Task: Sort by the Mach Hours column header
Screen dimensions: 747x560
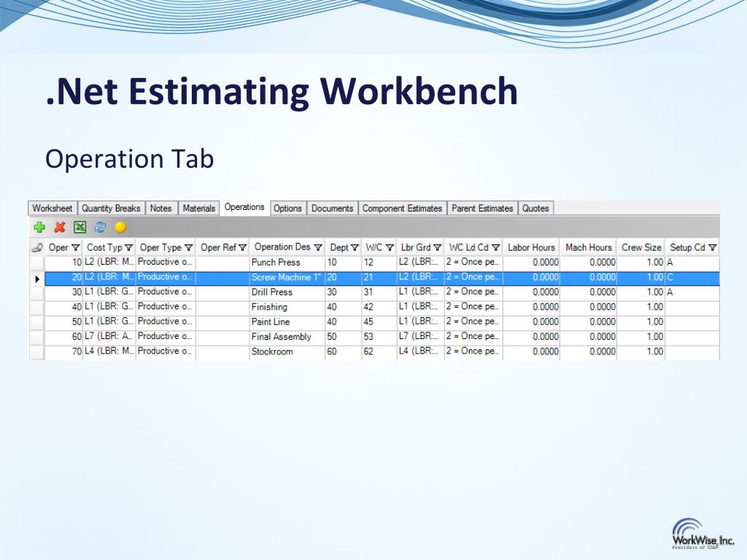Action: click(x=589, y=247)
